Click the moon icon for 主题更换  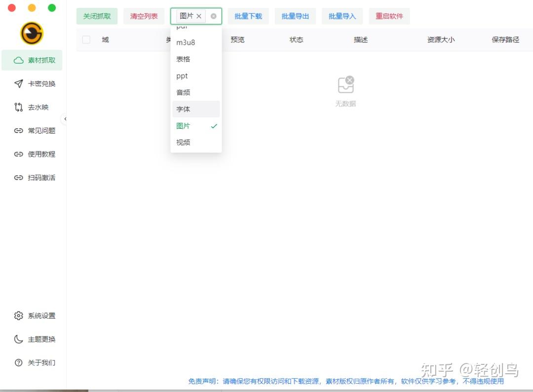pos(19,339)
